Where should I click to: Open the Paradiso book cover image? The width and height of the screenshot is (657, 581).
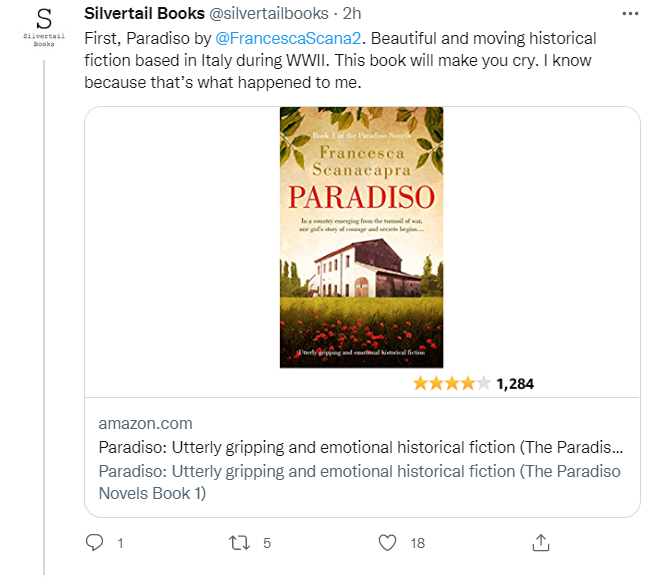(x=361, y=237)
